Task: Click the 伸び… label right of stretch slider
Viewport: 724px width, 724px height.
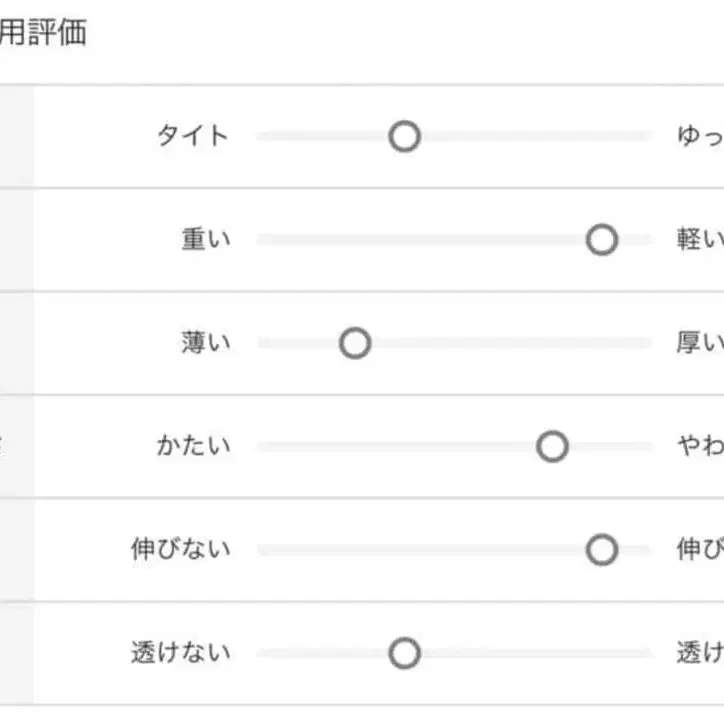Action: coord(699,550)
